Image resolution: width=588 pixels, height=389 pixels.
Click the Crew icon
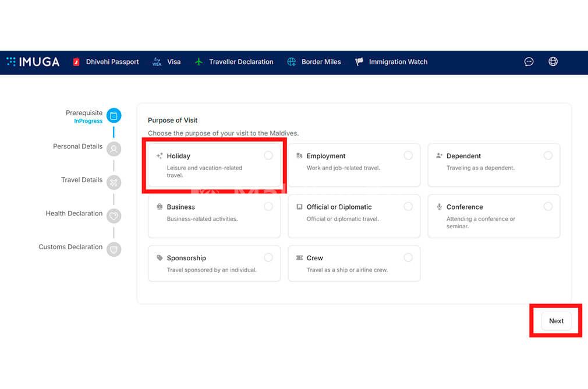tap(299, 258)
